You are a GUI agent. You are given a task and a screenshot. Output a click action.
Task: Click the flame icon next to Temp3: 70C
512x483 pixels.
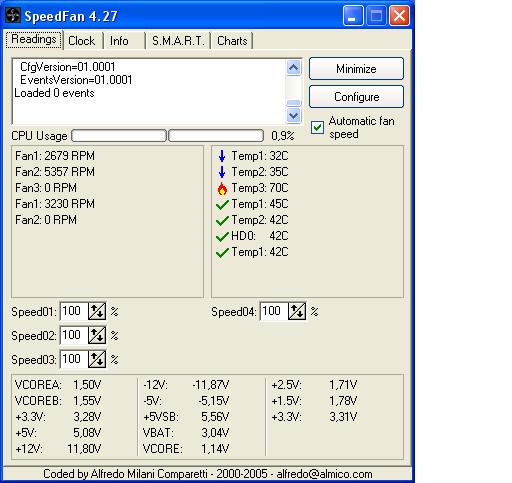pyautogui.click(x=222, y=188)
